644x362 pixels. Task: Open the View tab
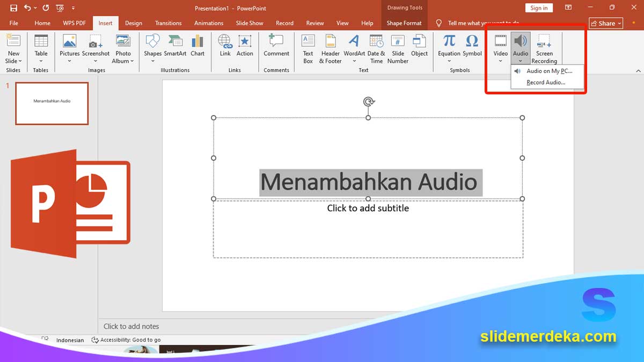click(x=342, y=23)
